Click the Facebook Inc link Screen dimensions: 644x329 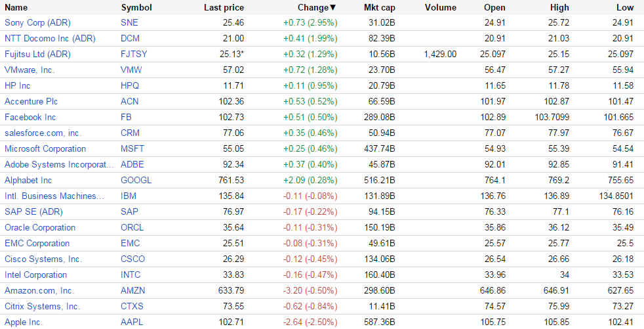[30, 117]
